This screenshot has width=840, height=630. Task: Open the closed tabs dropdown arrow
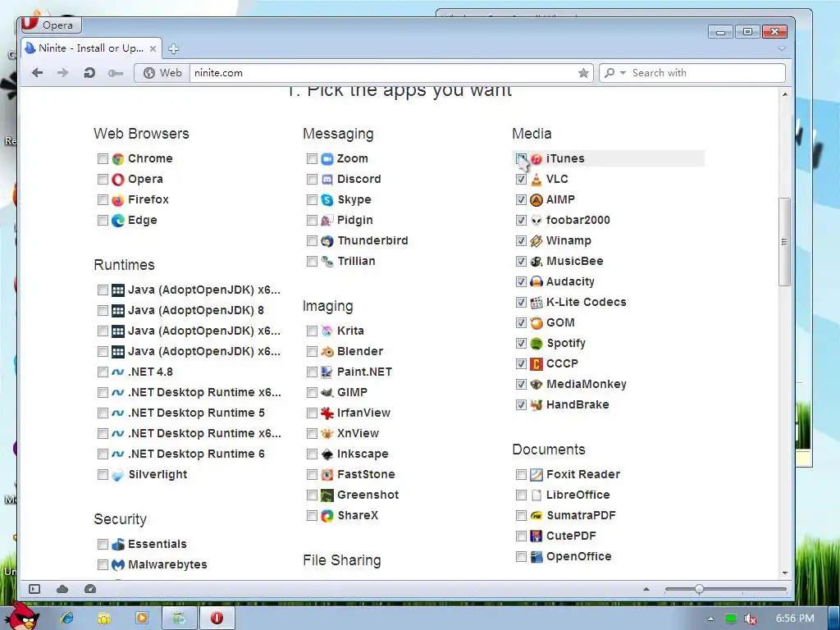tap(782, 48)
